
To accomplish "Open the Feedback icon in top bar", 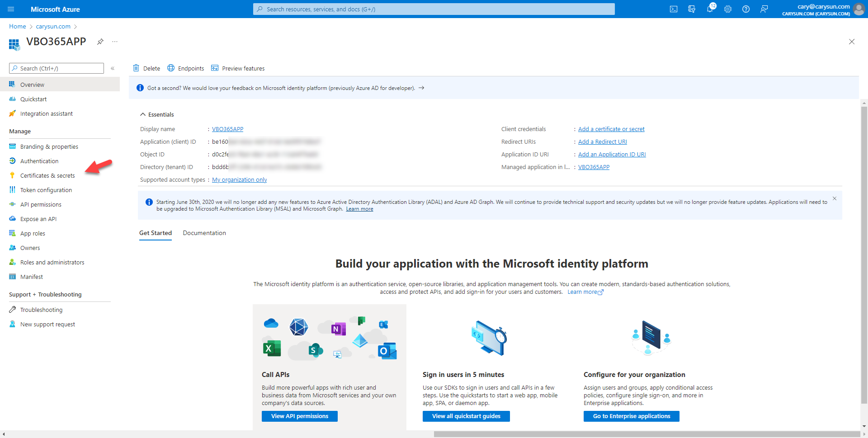I will click(764, 9).
